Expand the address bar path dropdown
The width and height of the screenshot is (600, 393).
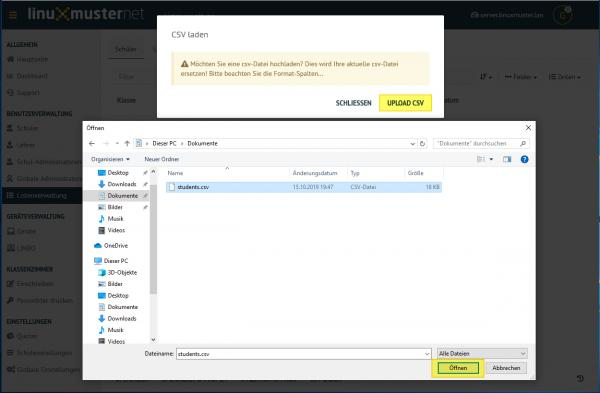(x=412, y=144)
